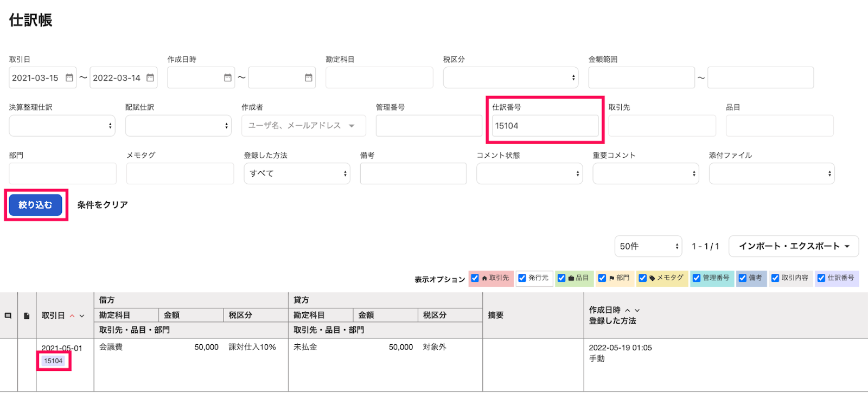868x399 pixels.
Task: Disable the 仕訳番号 display option
Action: point(821,278)
